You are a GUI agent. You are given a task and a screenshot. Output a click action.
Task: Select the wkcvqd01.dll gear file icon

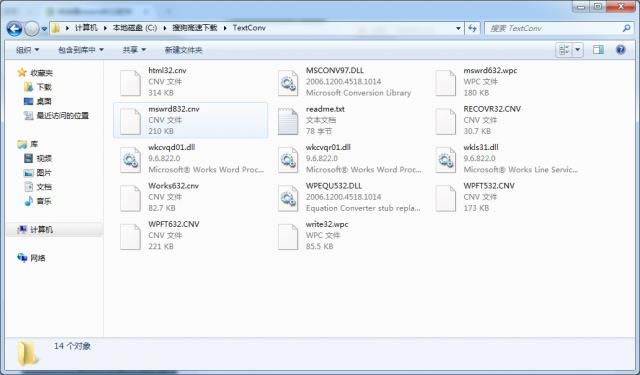click(131, 160)
